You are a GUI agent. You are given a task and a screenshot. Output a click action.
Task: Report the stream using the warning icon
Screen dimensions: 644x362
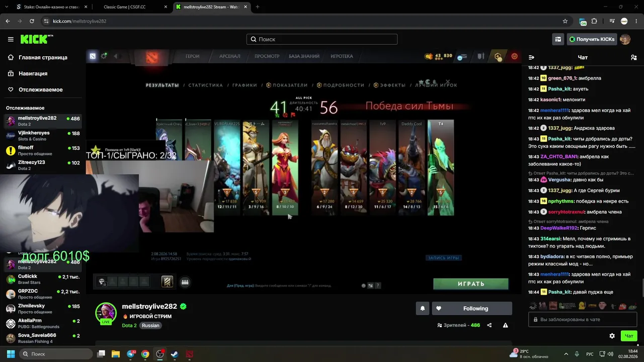[x=505, y=325]
